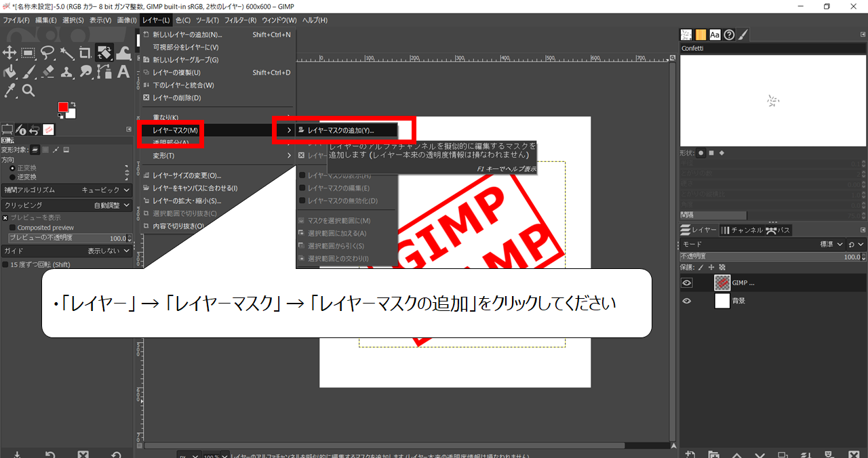Open クリッピング dropdown
The width and height of the screenshot is (868, 458).
pyautogui.click(x=66, y=205)
